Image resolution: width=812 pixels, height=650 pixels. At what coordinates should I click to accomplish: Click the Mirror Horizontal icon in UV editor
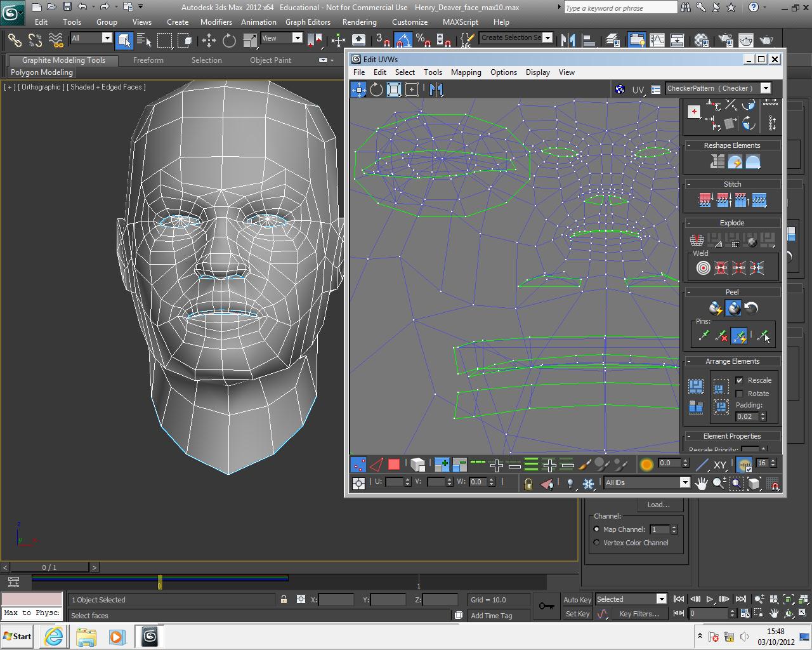(x=436, y=90)
